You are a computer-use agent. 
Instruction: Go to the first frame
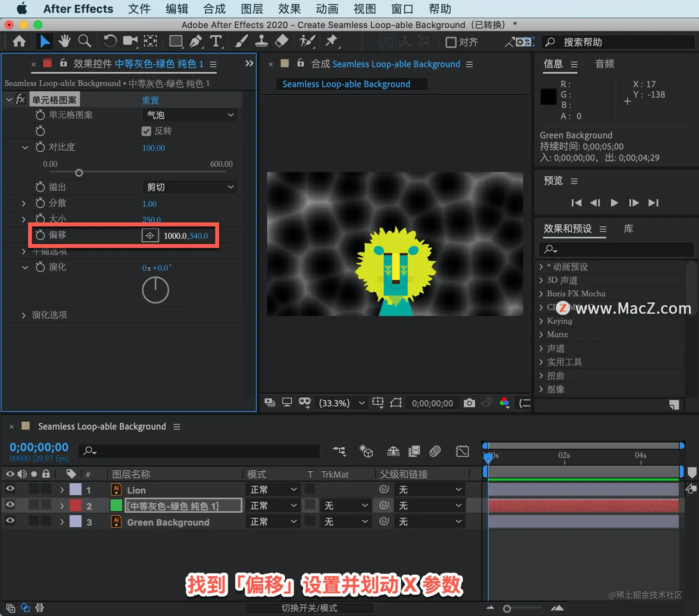pyautogui.click(x=576, y=203)
